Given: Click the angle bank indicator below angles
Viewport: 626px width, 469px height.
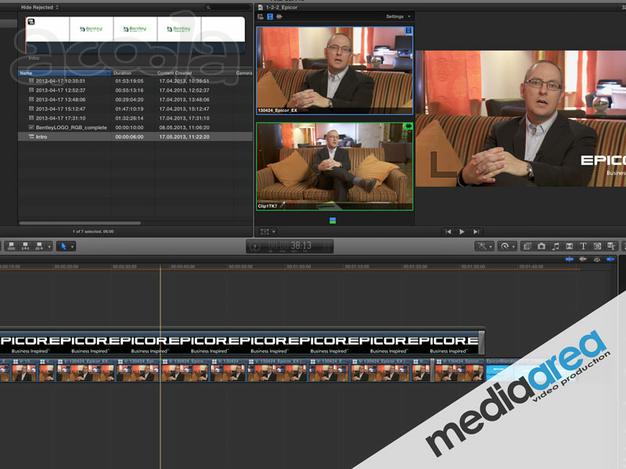Looking at the screenshot, I should click(x=333, y=221).
